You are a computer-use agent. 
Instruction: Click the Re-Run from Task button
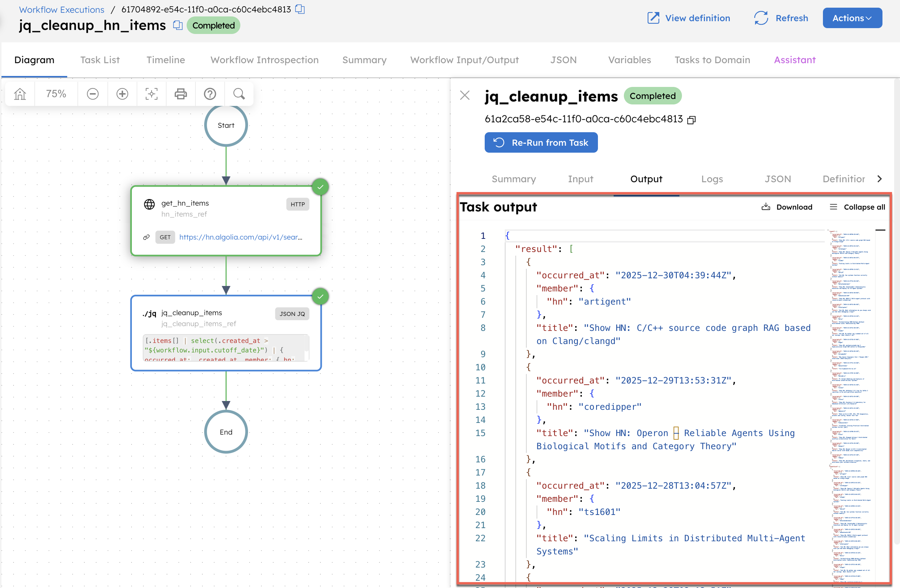(x=541, y=142)
